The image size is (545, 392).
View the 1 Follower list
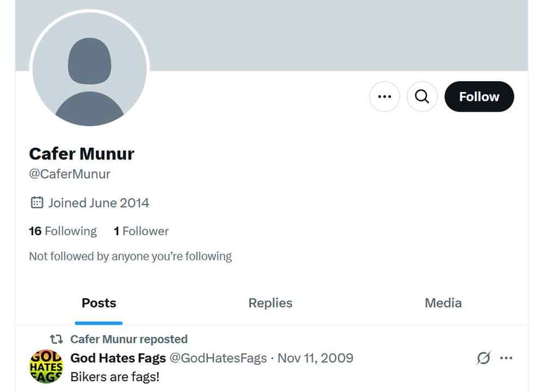click(x=141, y=231)
